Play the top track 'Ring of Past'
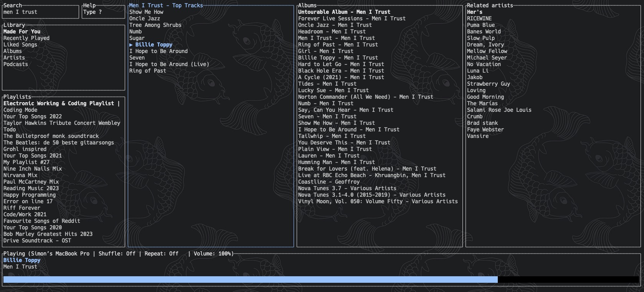 148,71
